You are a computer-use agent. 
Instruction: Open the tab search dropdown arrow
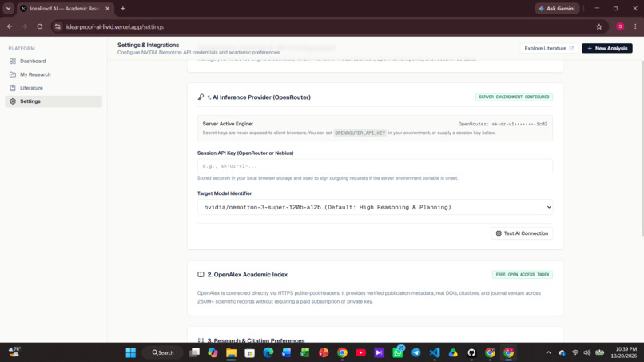8,9
